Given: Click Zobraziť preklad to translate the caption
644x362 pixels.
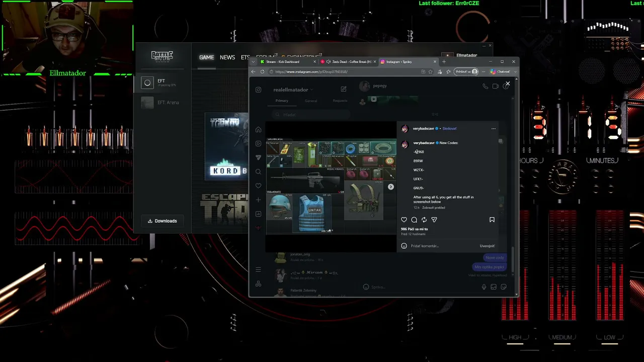Looking at the screenshot, I should pyautogui.click(x=434, y=208).
